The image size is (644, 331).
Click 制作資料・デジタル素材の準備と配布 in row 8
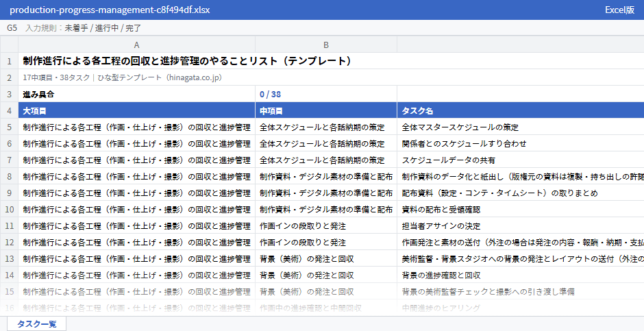pos(326,177)
